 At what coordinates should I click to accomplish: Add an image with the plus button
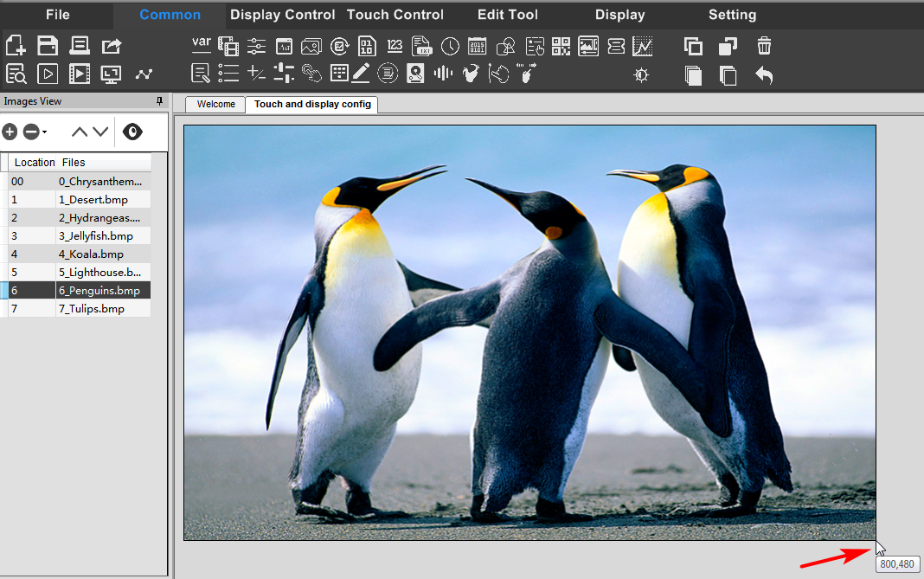(x=10, y=132)
